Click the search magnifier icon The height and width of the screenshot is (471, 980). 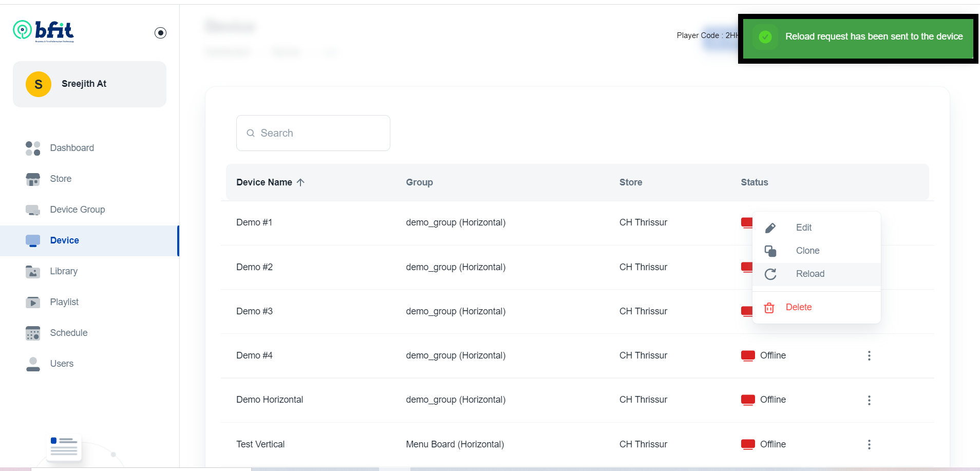[251, 133]
